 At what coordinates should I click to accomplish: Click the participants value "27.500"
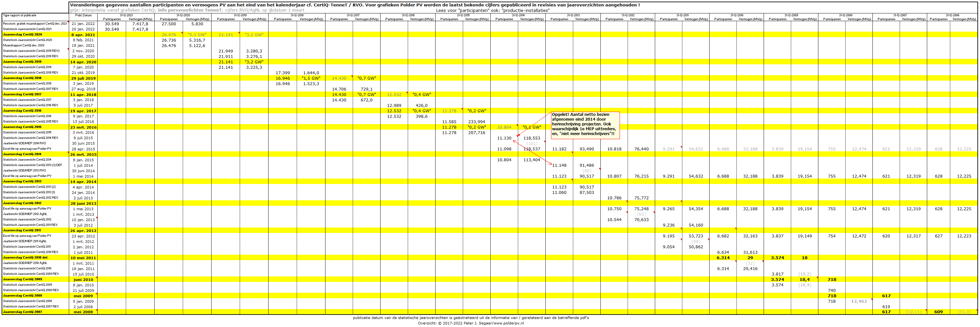[169, 24]
